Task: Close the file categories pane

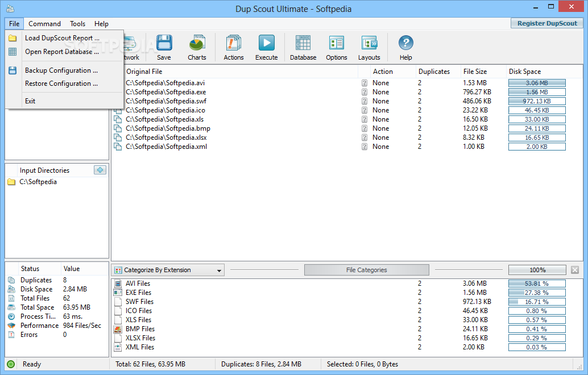Action: 575,270
